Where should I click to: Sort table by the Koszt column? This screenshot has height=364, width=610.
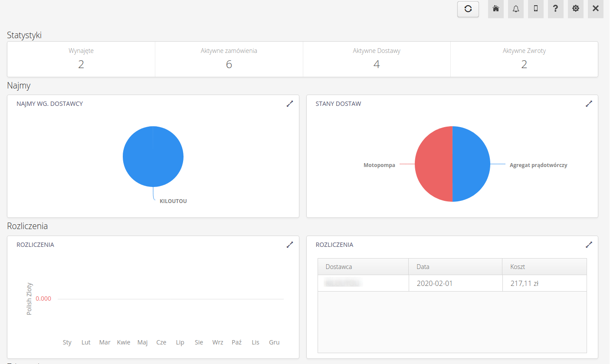tap(518, 266)
